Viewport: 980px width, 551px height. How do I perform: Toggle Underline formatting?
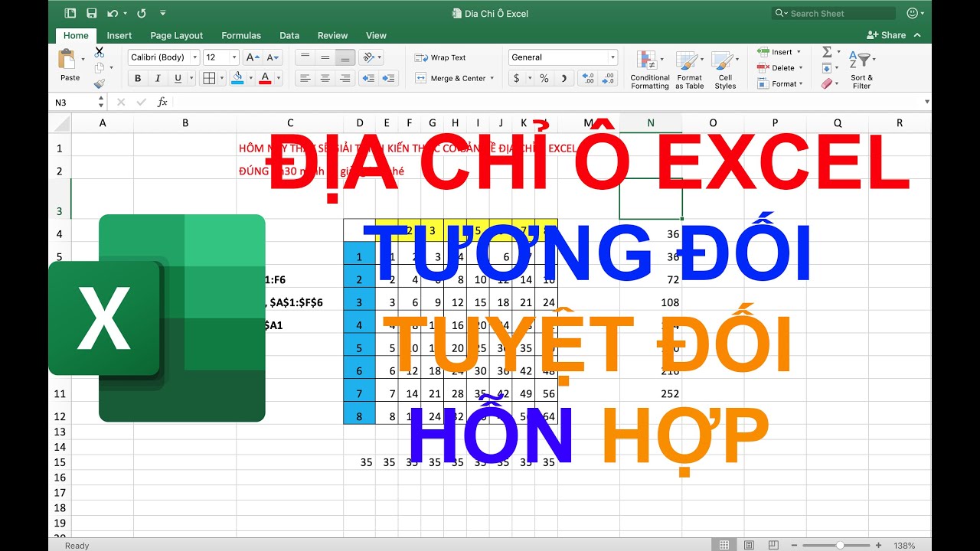pos(178,78)
